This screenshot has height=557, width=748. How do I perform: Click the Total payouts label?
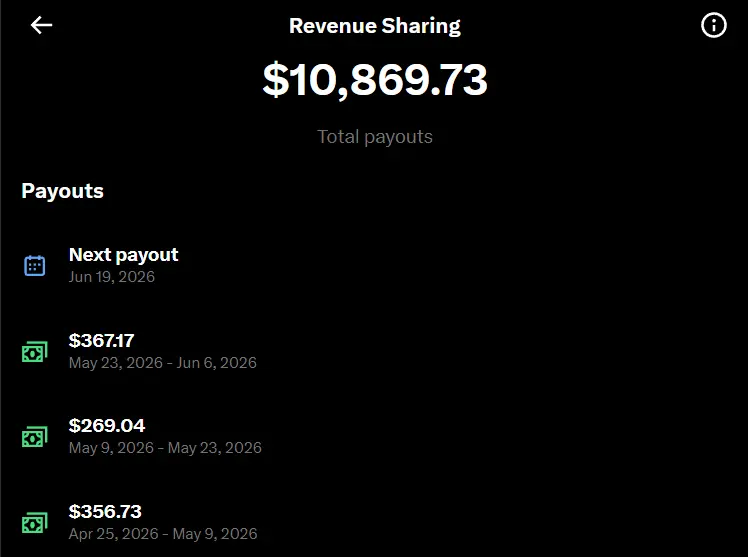tap(375, 137)
